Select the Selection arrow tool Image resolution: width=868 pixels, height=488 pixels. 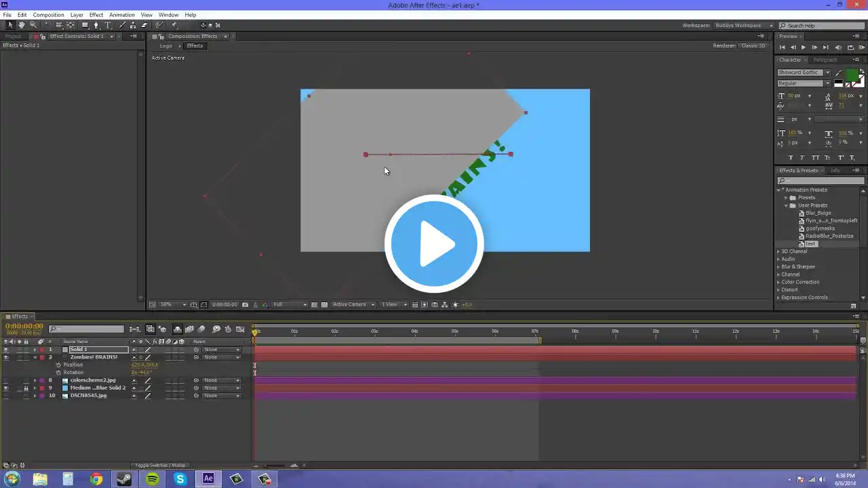(x=10, y=25)
